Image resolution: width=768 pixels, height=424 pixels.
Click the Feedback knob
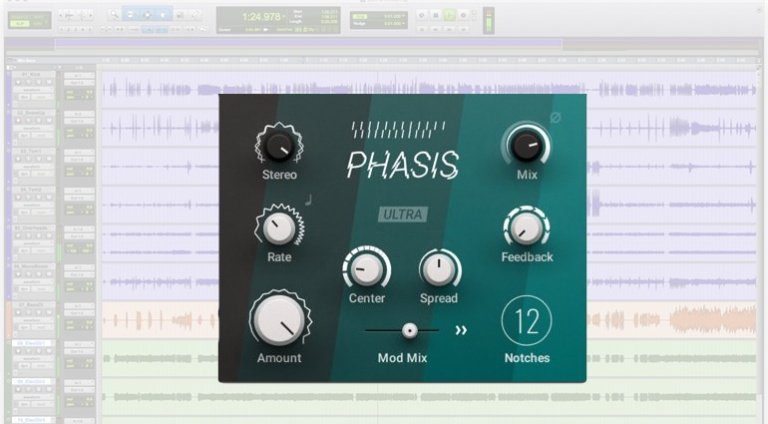tap(527, 228)
